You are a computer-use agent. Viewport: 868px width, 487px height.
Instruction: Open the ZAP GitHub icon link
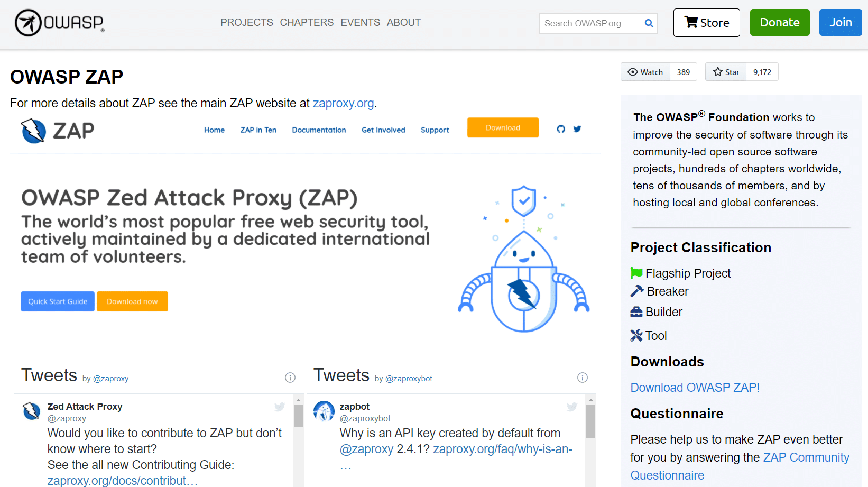click(x=561, y=129)
